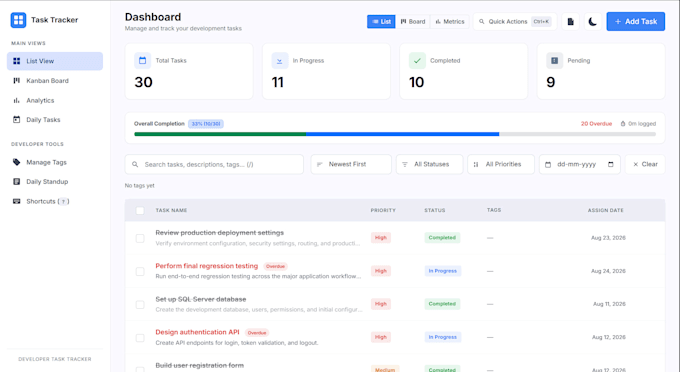The height and width of the screenshot is (372, 680).
Task: Sort by the Priority column header
Action: (383, 210)
